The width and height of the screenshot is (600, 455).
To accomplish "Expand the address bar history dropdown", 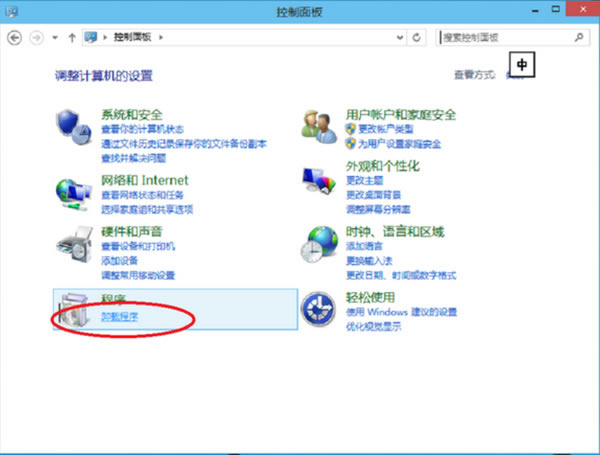I will 400,37.
